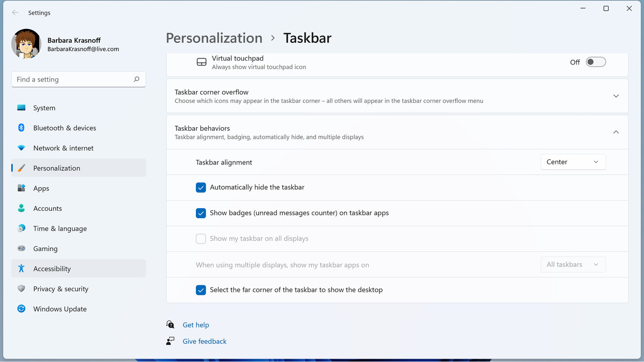
Task: Click the Taskbar behaviors heading
Action: pos(202,128)
